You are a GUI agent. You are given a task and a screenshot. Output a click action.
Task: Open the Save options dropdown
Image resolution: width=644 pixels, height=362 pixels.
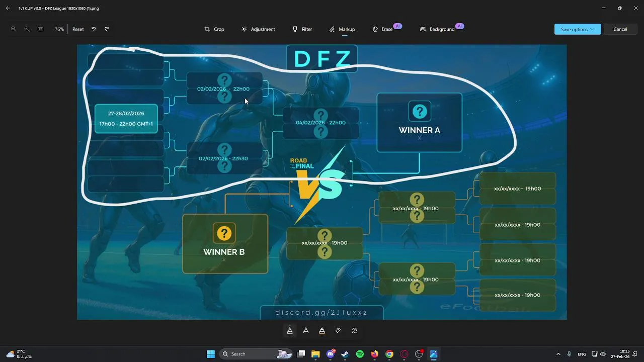click(x=578, y=29)
